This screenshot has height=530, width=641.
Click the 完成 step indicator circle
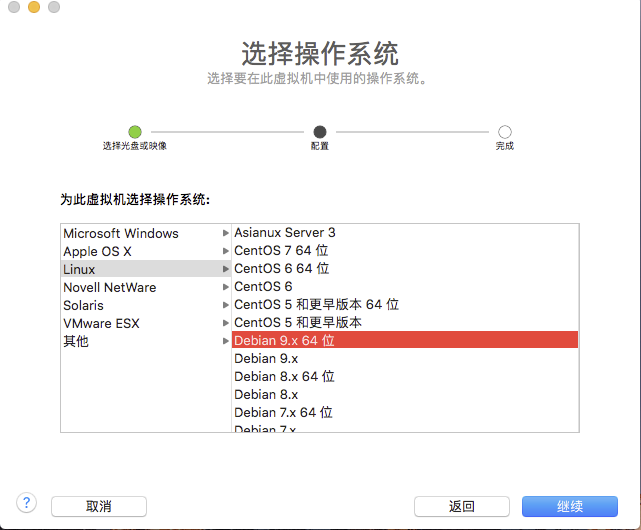click(505, 132)
